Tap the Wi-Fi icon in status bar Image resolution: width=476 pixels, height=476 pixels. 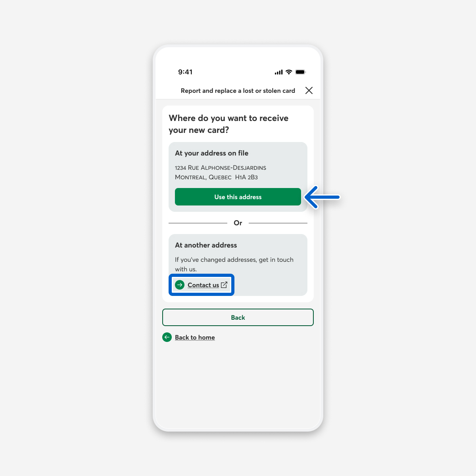click(x=289, y=72)
